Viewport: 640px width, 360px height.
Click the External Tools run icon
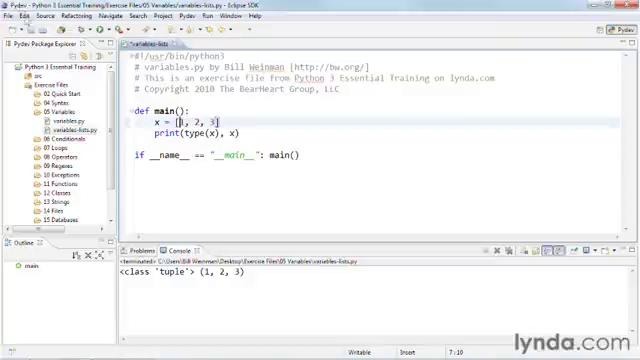(x=119, y=30)
